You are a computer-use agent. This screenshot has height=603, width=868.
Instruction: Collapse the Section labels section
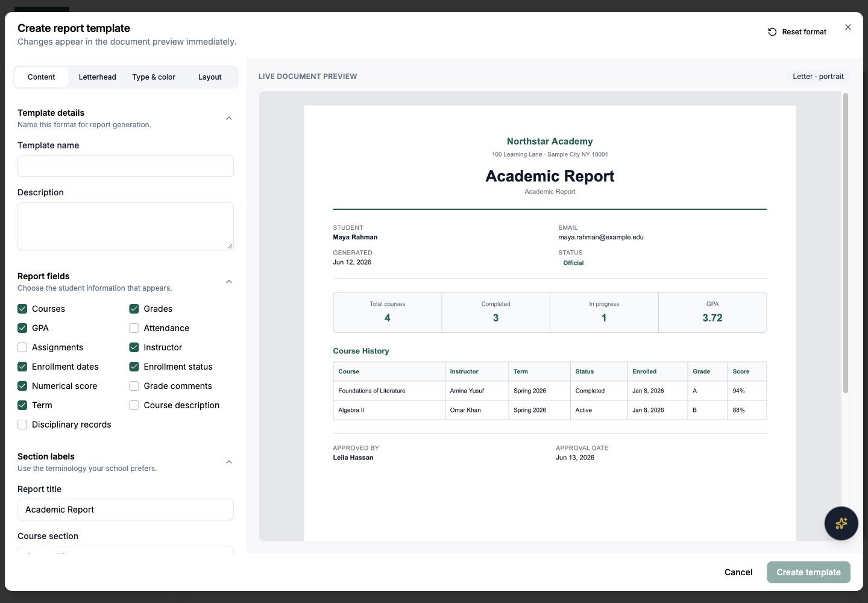[x=229, y=462]
